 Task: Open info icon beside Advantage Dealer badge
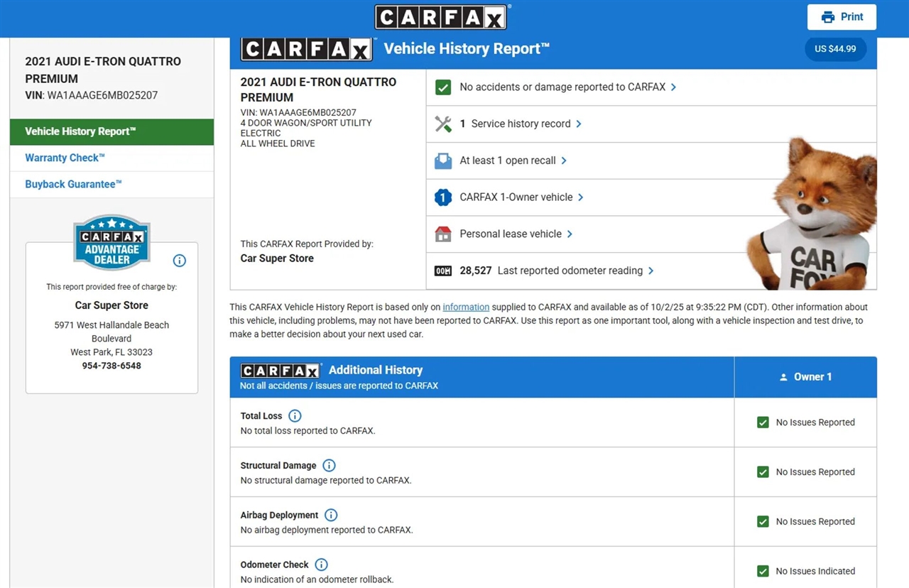[x=180, y=261]
